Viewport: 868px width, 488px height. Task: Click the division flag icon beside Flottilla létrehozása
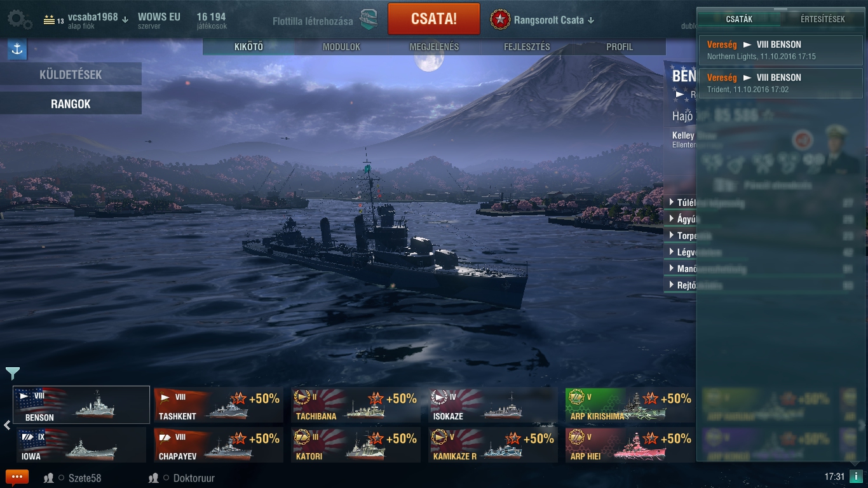click(369, 20)
